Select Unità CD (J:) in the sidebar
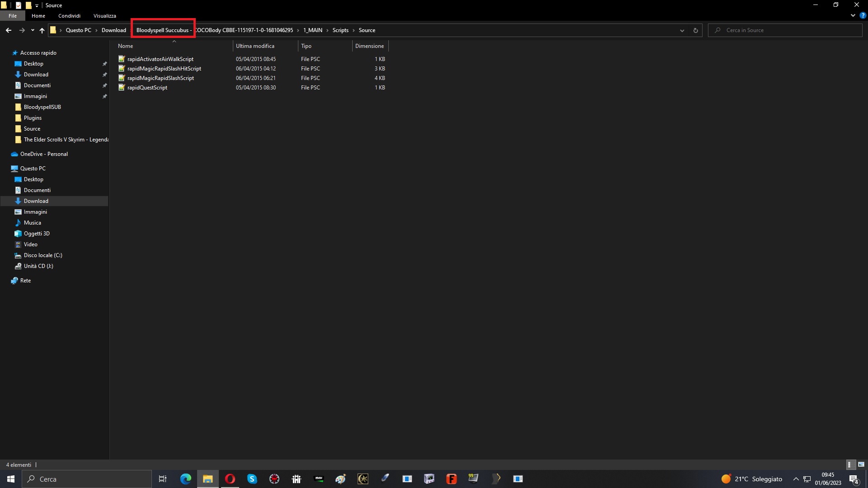This screenshot has height=488, width=868. click(x=38, y=266)
